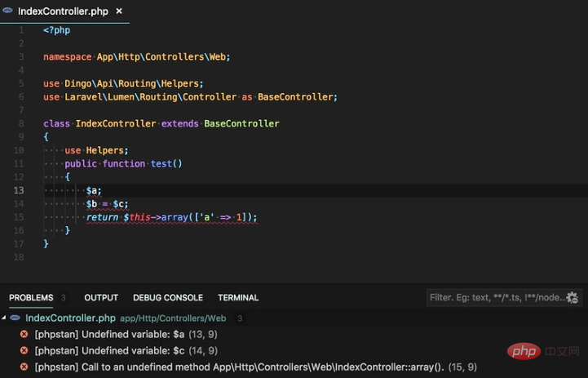Viewport: 588px width, 378px height.
Task: Click line number 13 in gutter
Action: (19, 190)
